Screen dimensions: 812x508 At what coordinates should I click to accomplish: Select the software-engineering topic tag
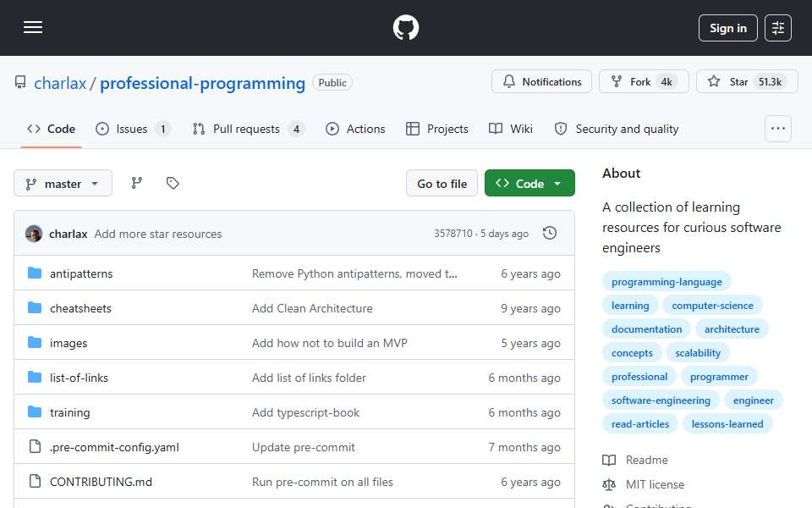pos(661,400)
